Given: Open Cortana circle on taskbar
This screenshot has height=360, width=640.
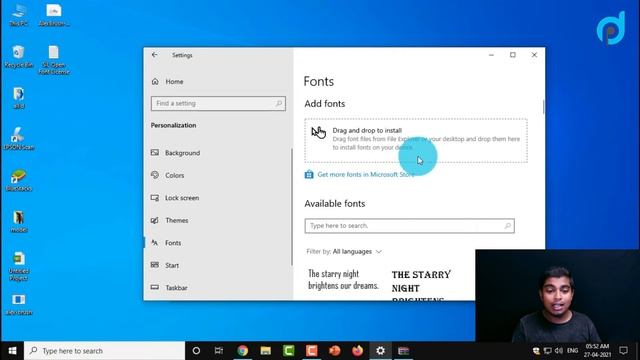Looking at the screenshot, I should point(196,351).
